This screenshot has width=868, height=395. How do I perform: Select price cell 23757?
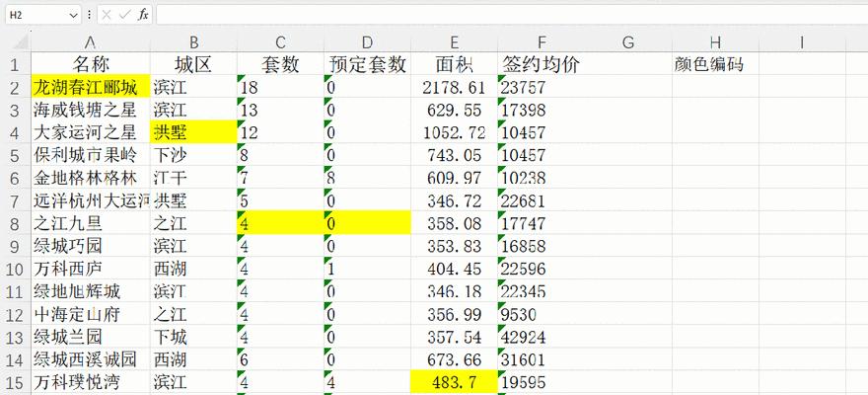click(542, 87)
